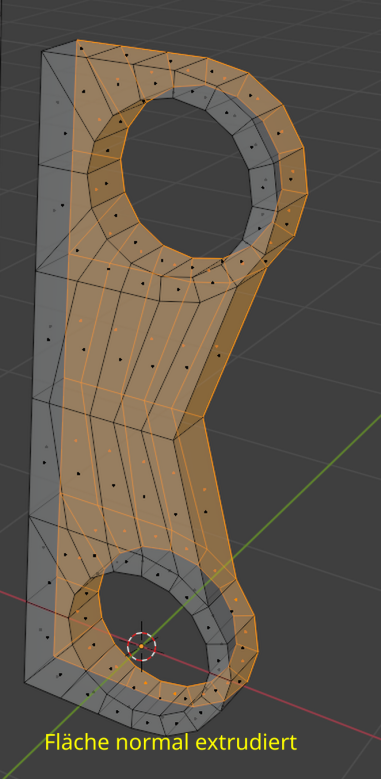
Task: Select the top-left vertex of the orange front face
Action: tap(78, 41)
